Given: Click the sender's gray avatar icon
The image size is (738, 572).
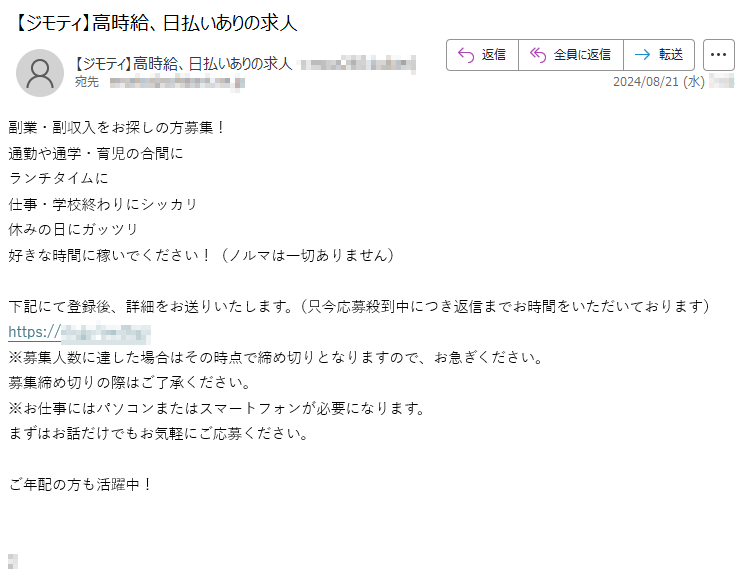Looking at the screenshot, I should (40, 73).
